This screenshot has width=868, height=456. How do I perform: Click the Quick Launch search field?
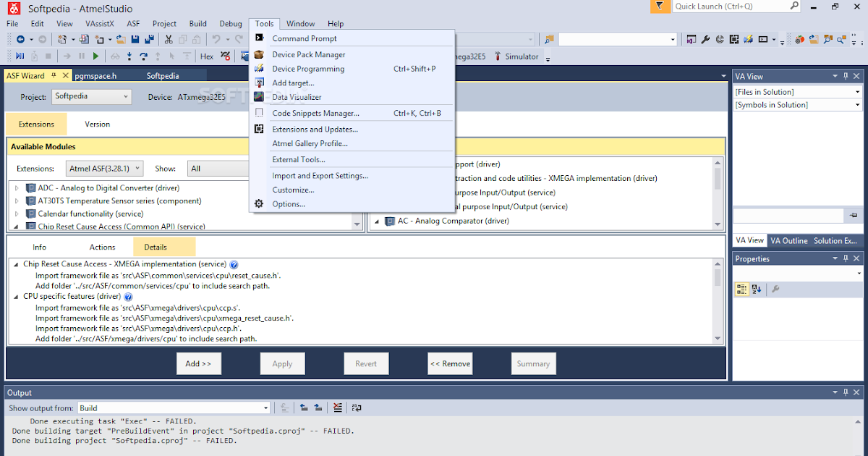click(x=736, y=6)
